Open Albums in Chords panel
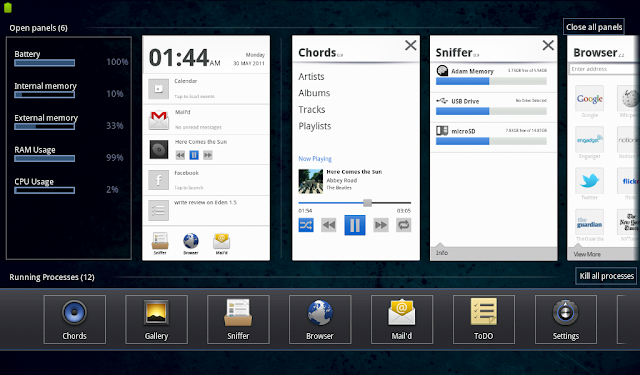 coord(314,93)
